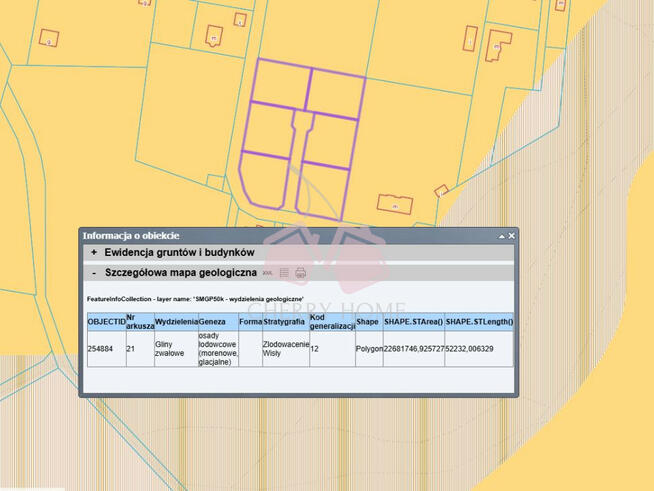This screenshot has width=654, height=491.
Task: Click the SHAPE.STLength() column header
Action: click(479, 322)
